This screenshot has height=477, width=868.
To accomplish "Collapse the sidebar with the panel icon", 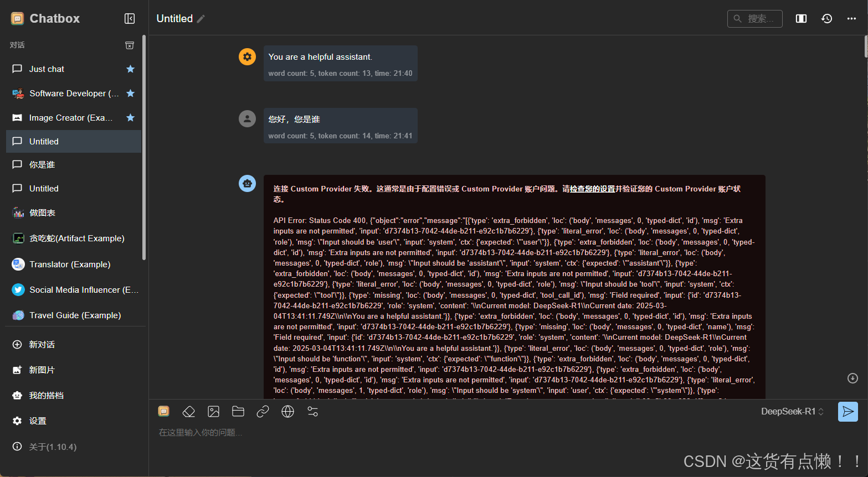I will [130, 19].
